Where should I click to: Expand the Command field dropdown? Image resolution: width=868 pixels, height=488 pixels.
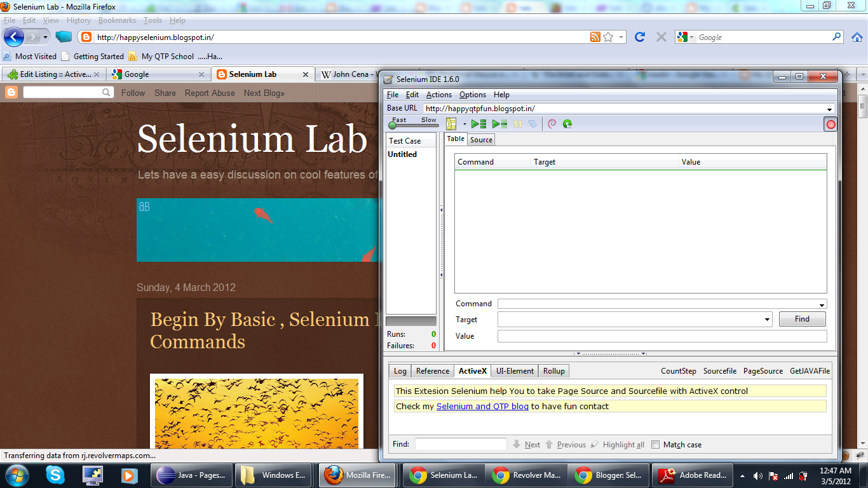[x=822, y=303]
